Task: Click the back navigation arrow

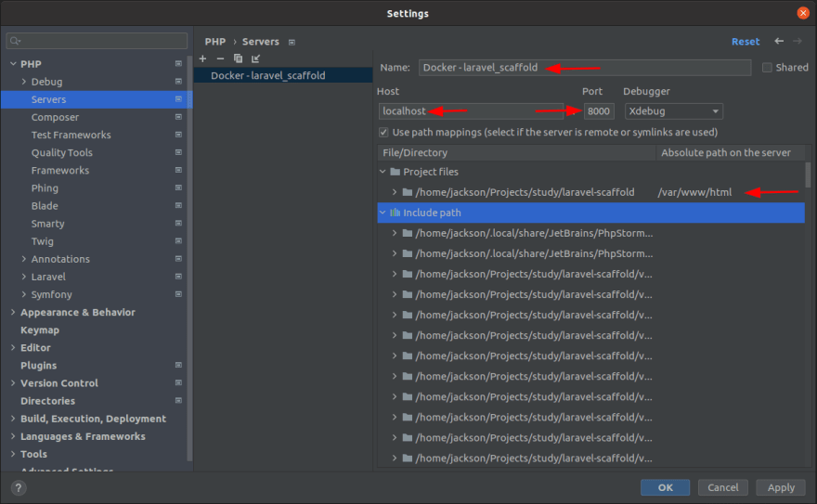Action: [779, 42]
